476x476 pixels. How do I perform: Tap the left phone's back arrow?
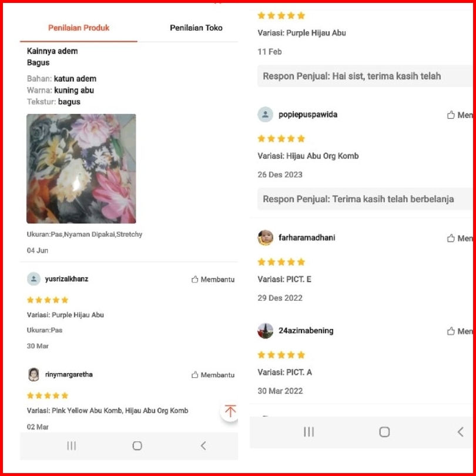click(203, 445)
